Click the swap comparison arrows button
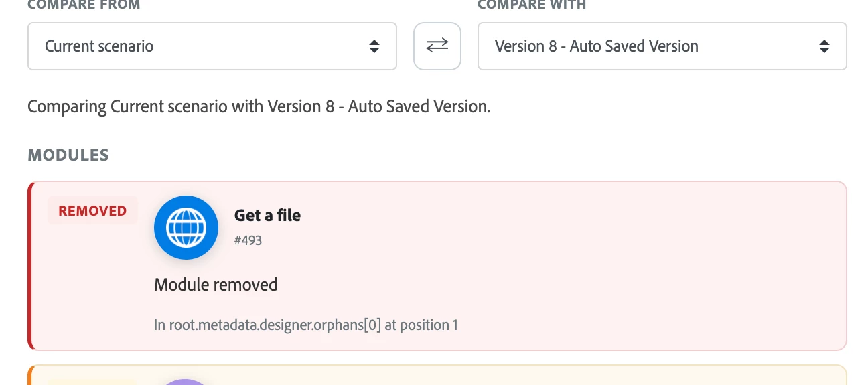 pos(437,46)
